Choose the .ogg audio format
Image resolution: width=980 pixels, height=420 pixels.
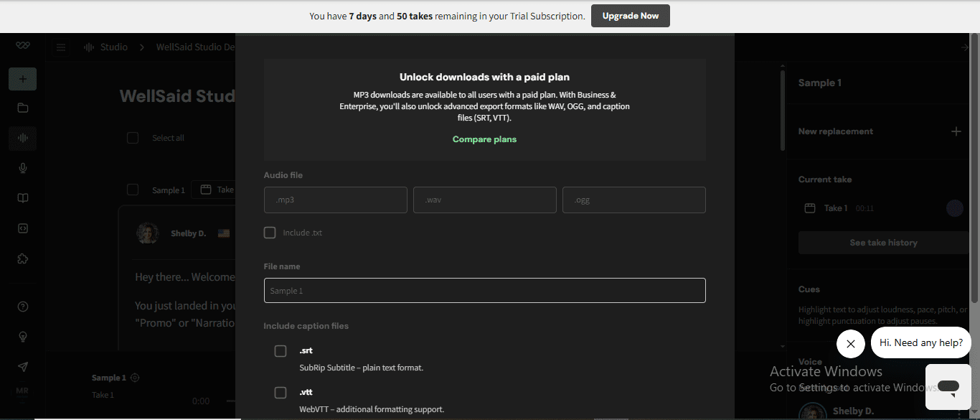[x=634, y=200]
